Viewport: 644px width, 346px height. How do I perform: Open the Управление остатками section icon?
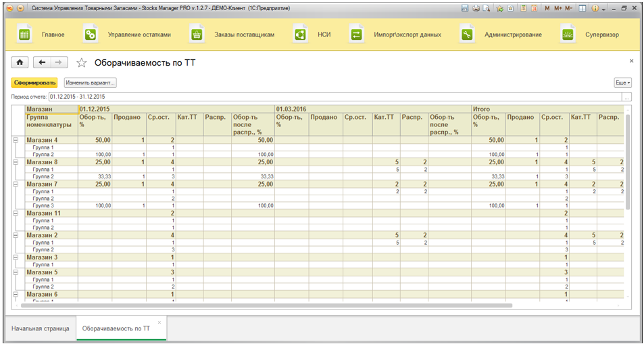pos(90,34)
